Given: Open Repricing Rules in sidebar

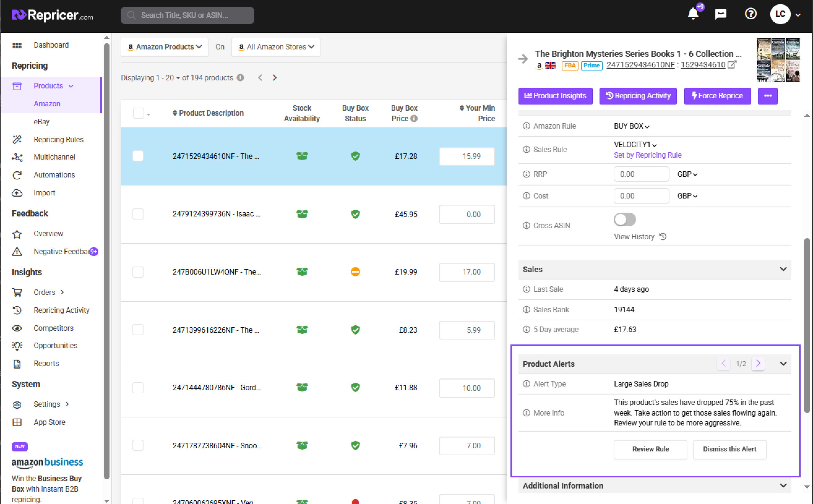Looking at the screenshot, I should tap(58, 140).
